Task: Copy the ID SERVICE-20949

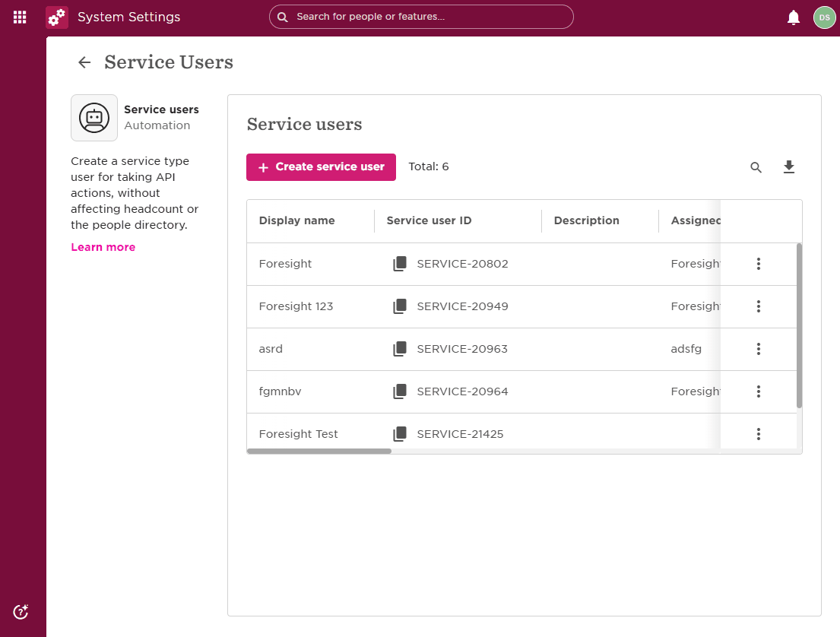Action: click(x=400, y=306)
